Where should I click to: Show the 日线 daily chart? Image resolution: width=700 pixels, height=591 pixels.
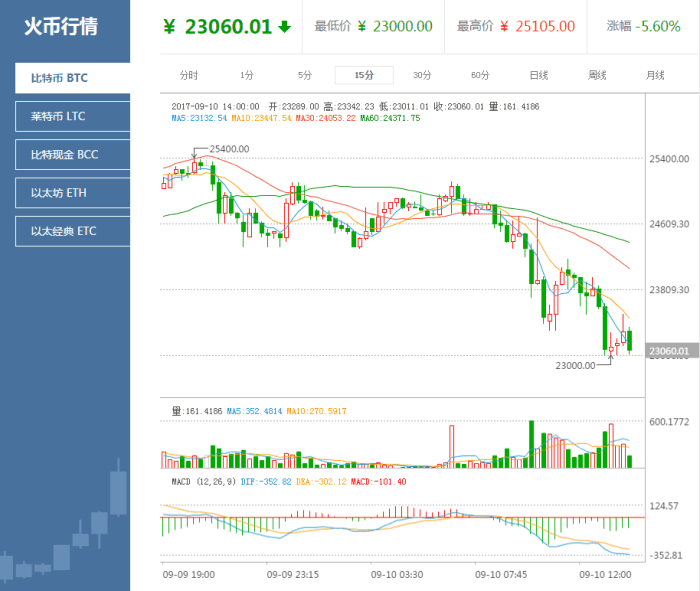click(x=539, y=75)
